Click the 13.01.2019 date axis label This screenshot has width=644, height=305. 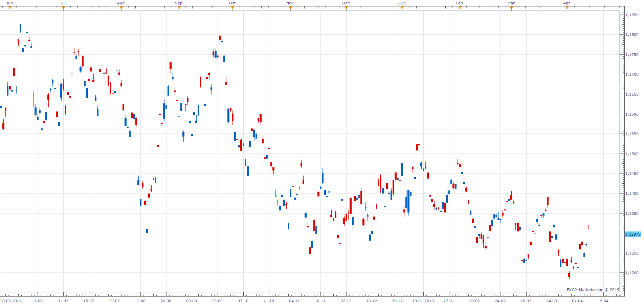423,301
